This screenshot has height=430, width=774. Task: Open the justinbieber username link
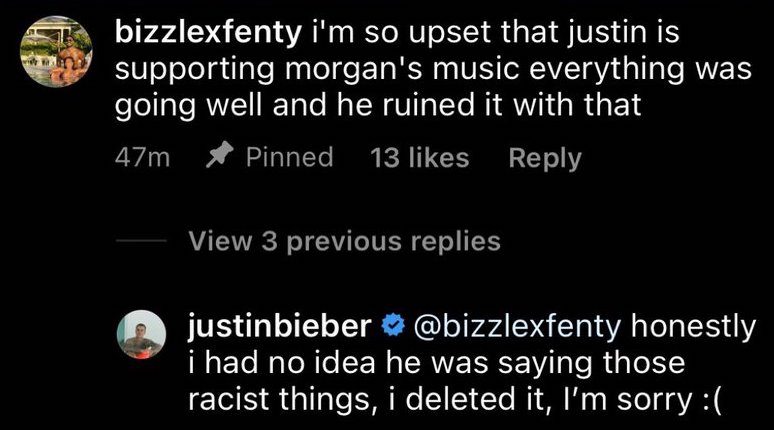pos(281,325)
